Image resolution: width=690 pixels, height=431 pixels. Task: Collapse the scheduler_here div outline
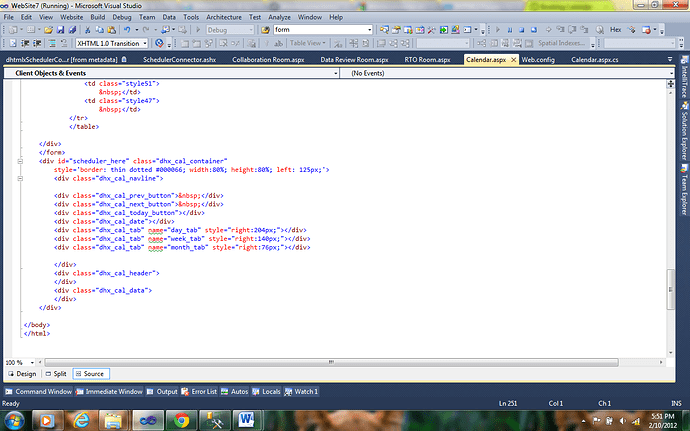pos(20,161)
